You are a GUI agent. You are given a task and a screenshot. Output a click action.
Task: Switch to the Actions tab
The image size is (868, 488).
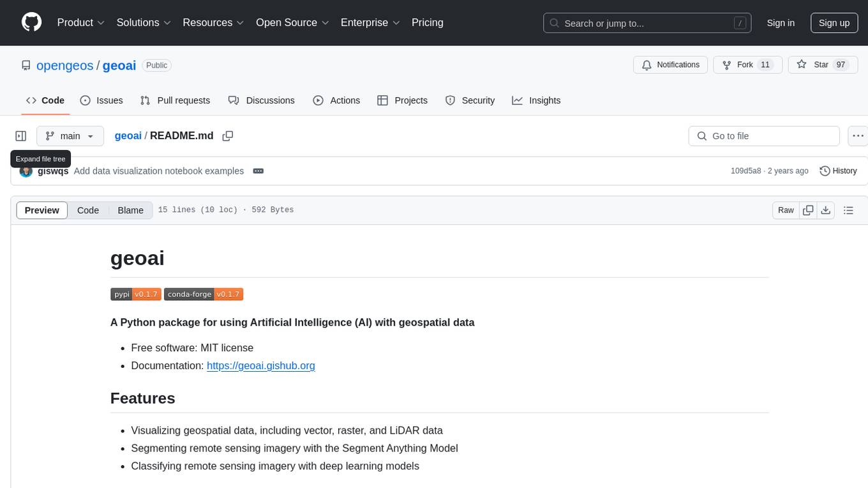point(336,100)
